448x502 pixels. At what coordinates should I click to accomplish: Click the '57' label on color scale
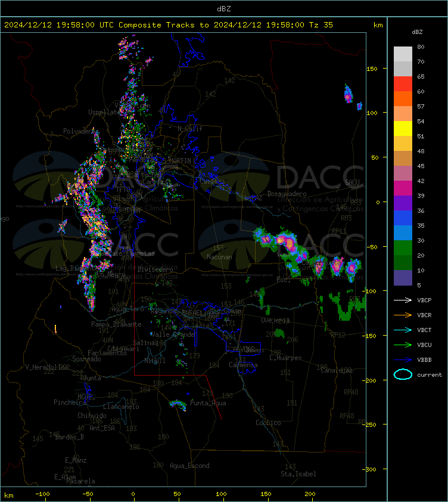click(421, 106)
